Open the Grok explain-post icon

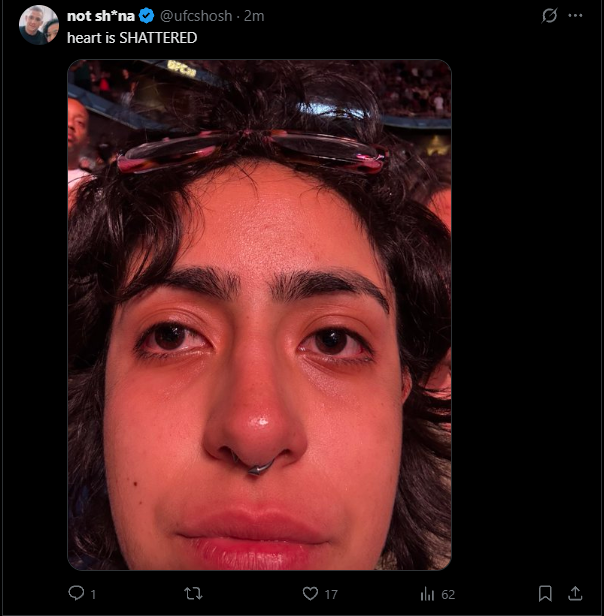pyautogui.click(x=549, y=16)
